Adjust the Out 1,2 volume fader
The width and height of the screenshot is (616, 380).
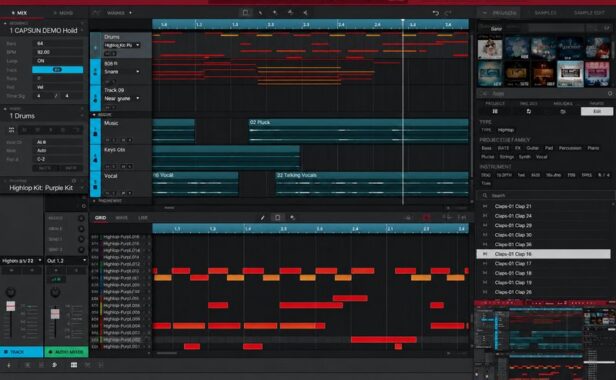55,314
